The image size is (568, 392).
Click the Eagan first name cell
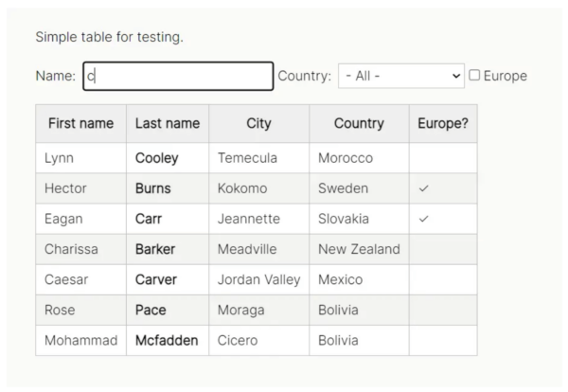[x=80, y=219]
